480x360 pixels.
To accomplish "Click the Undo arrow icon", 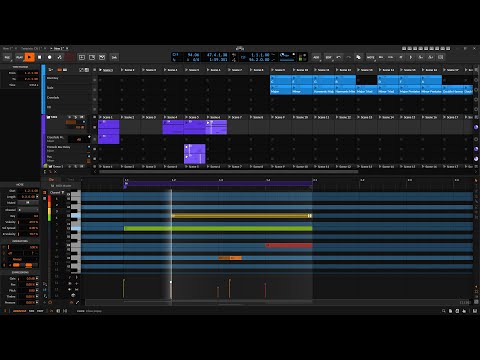I will click(x=339, y=57).
